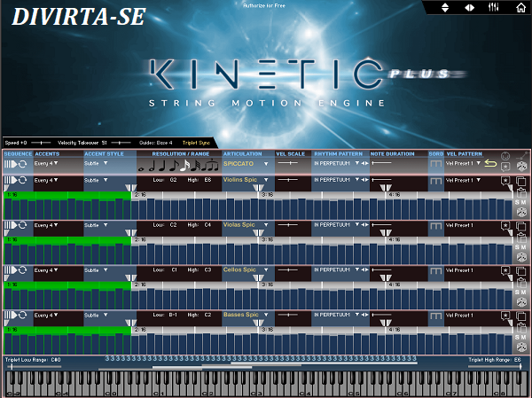Open the Basses Spic articulation dropdown
Screen dimensions: 532x398
pyautogui.click(x=266, y=315)
